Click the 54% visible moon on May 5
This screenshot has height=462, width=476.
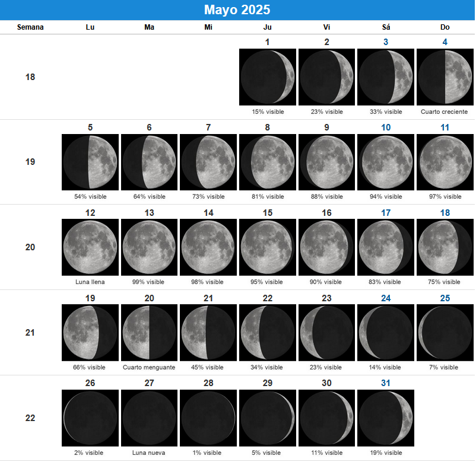tap(90, 162)
